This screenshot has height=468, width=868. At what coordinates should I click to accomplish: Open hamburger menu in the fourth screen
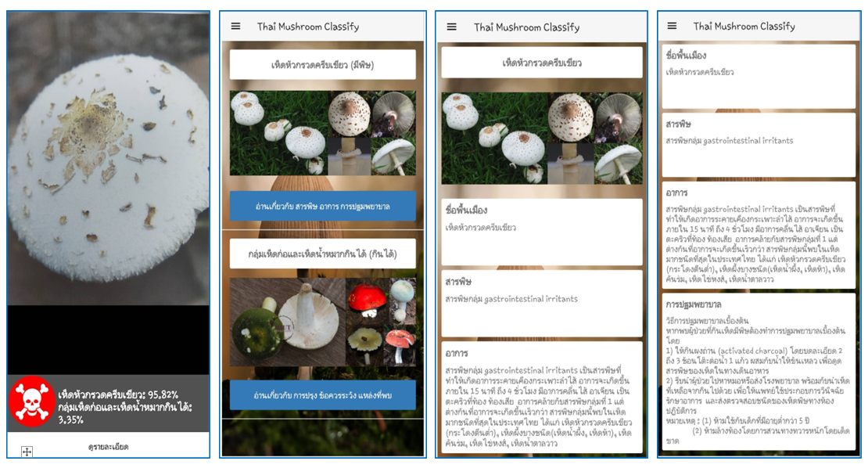673,27
